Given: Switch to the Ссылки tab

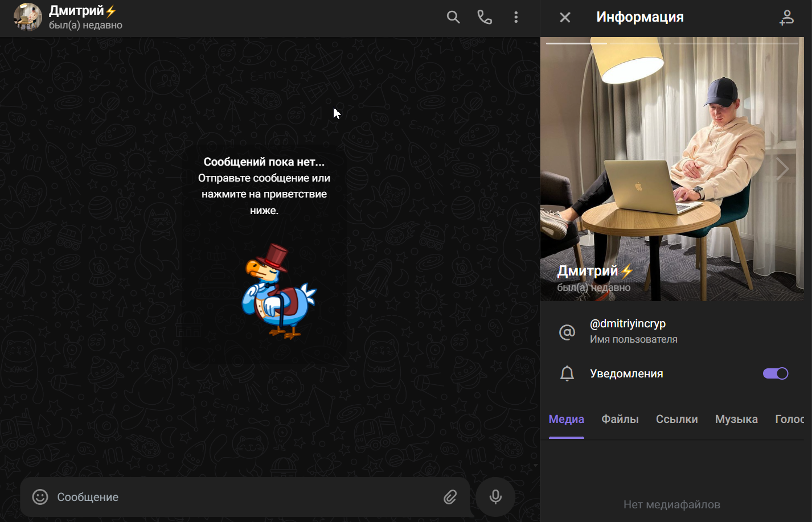Looking at the screenshot, I should 676,420.
